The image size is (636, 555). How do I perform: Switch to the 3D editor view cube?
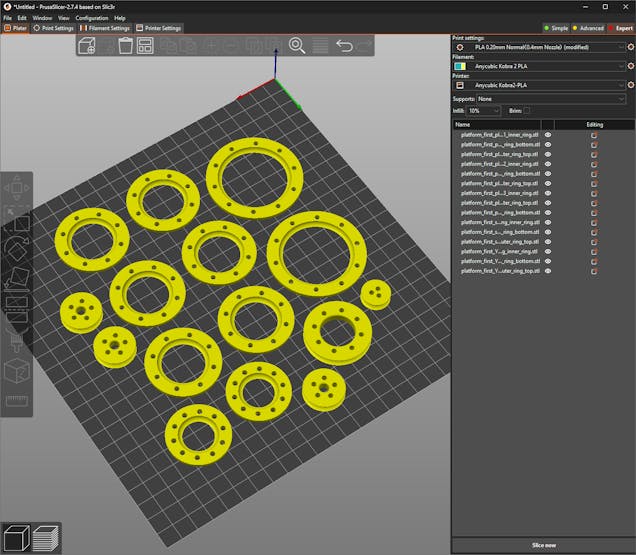pos(16,537)
